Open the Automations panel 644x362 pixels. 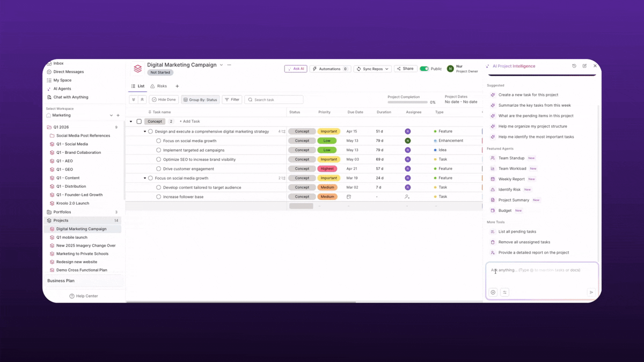[x=330, y=69]
